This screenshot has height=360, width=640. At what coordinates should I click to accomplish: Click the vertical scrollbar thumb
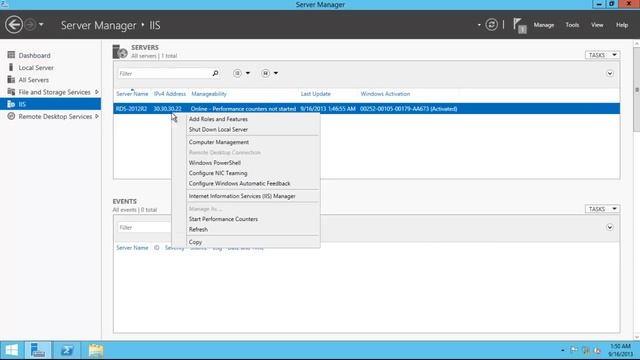click(636, 89)
